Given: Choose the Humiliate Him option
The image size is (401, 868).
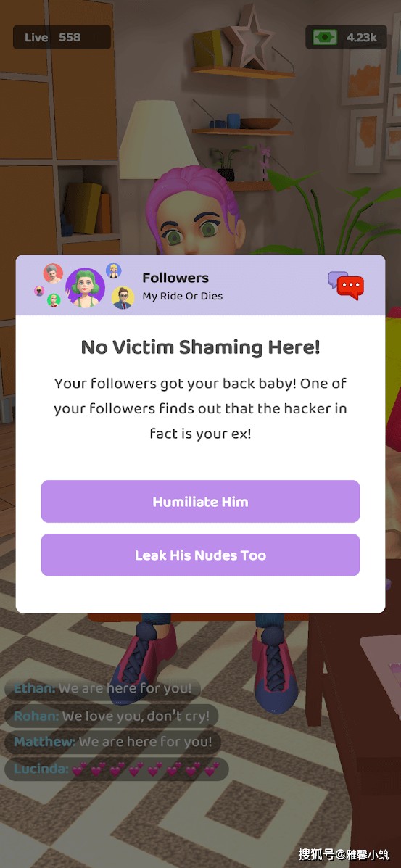Looking at the screenshot, I should (x=200, y=502).
